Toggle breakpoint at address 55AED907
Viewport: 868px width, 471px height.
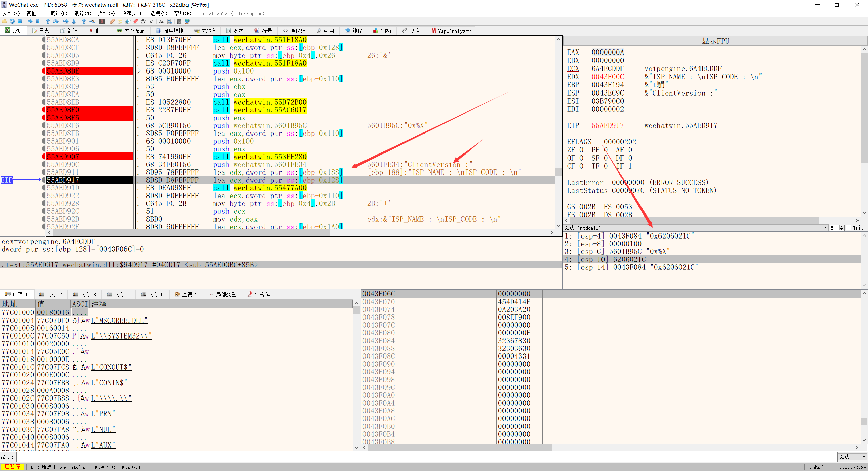[44, 157]
